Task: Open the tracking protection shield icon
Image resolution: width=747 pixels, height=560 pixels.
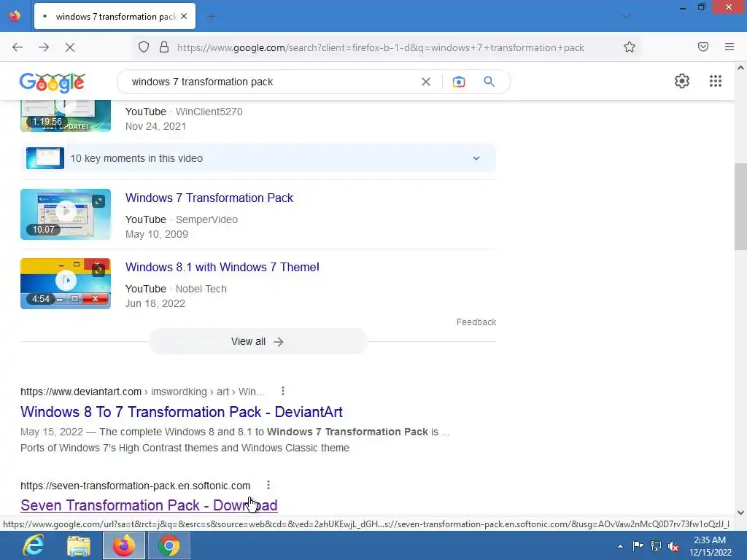Action: point(144,47)
